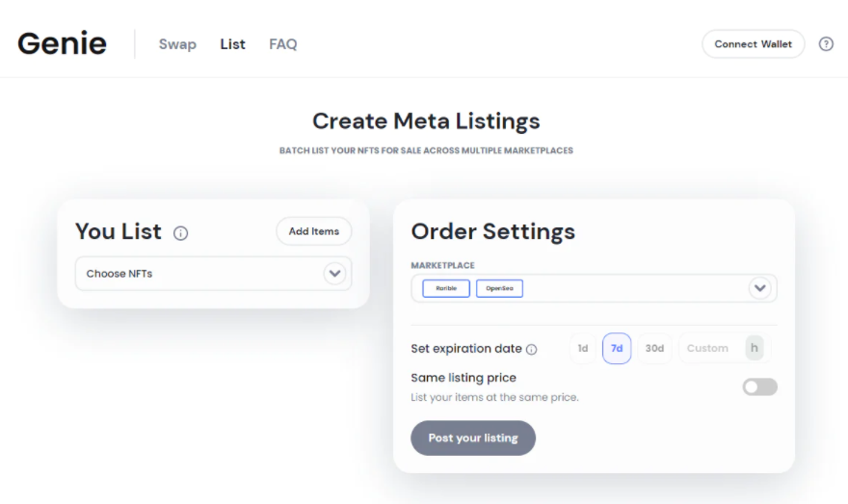This screenshot has height=504, width=848.
Task: Pick the 30d expiration option
Action: [x=654, y=349]
